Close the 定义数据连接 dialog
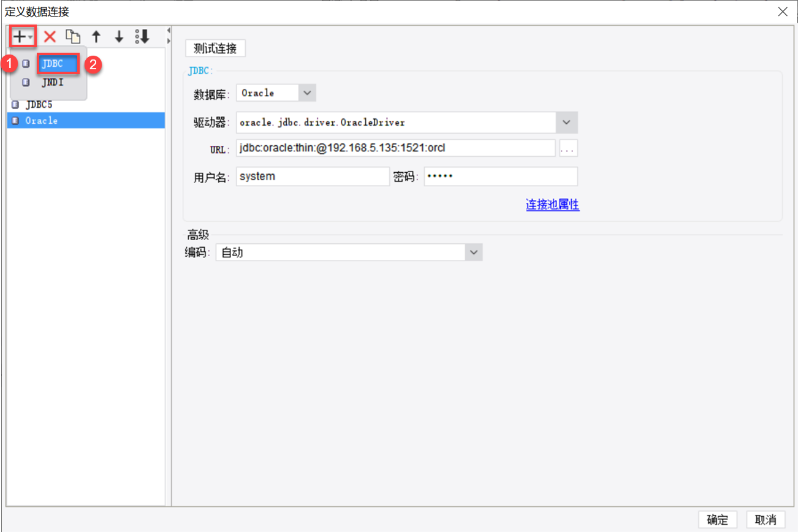Image resolution: width=798 pixels, height=532 pixels. [x=783, y=12]
